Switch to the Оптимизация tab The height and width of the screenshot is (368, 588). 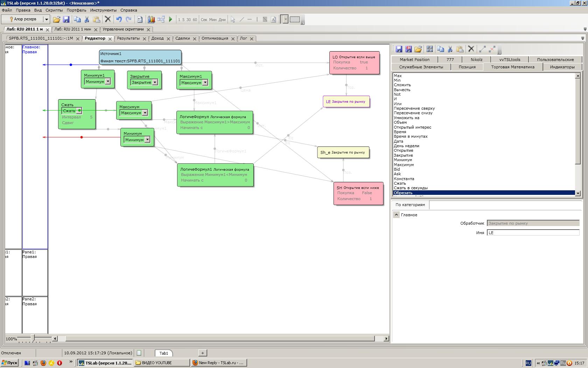(x=215, y=39)
